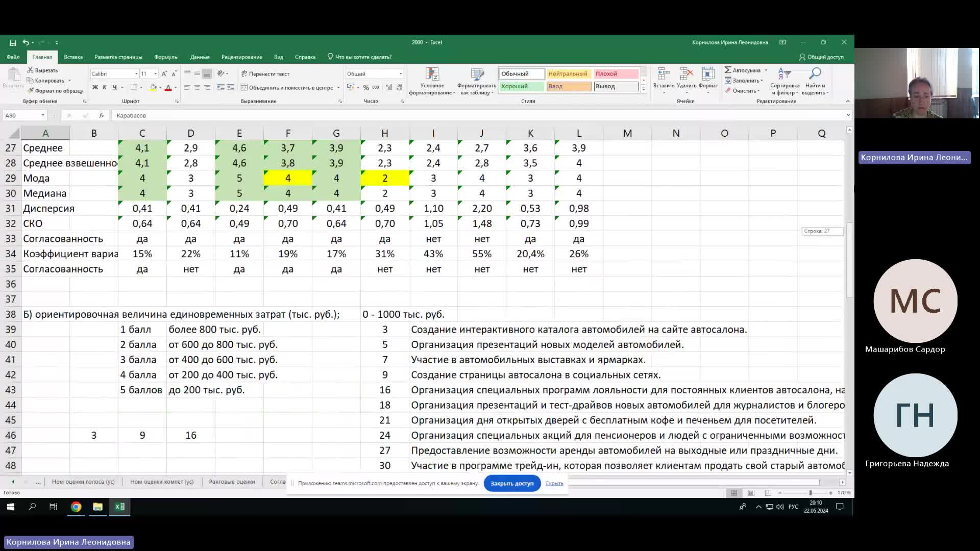This screenshot has width=980, height=551.
Task: Apply percent style with the % icon
Action: coord(366,88)
